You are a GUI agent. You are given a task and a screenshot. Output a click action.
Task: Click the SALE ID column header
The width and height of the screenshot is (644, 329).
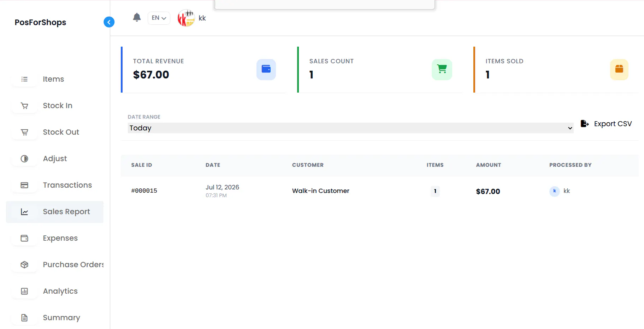point(142,165)
